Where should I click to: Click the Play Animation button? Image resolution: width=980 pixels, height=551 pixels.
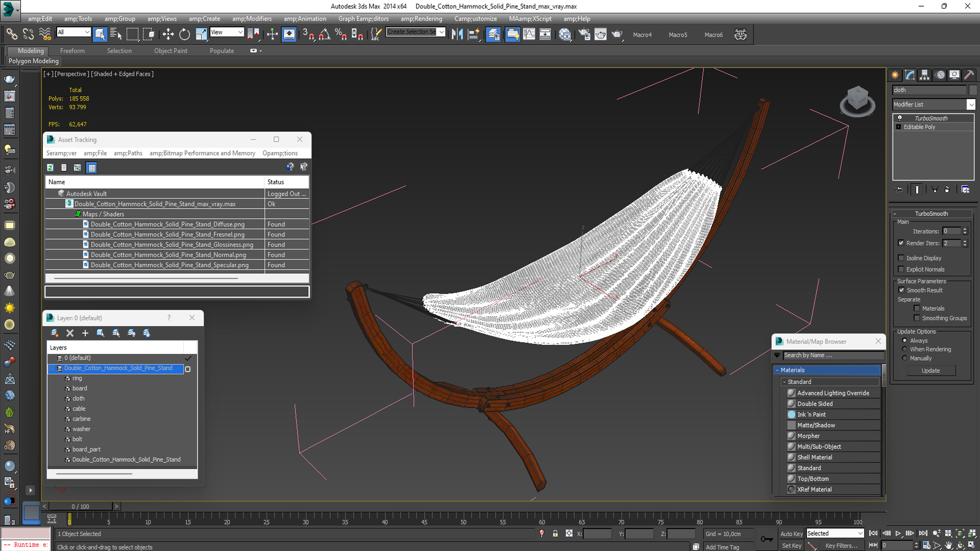pos(898,533)
